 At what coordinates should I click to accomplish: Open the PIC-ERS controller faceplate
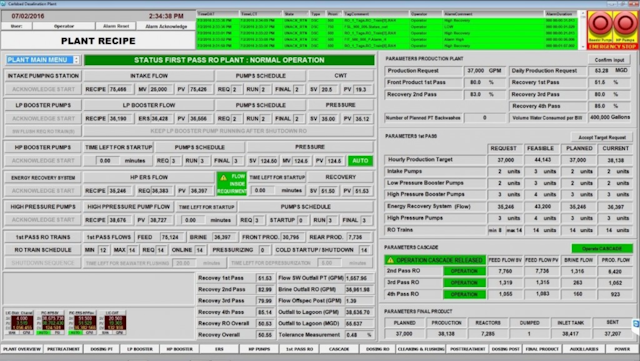point(82,323)
